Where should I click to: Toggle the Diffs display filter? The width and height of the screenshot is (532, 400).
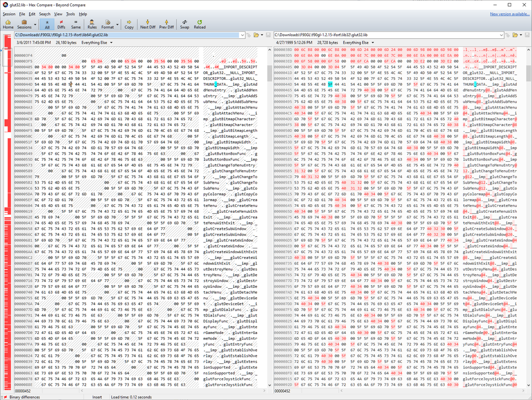coord(61,24)
